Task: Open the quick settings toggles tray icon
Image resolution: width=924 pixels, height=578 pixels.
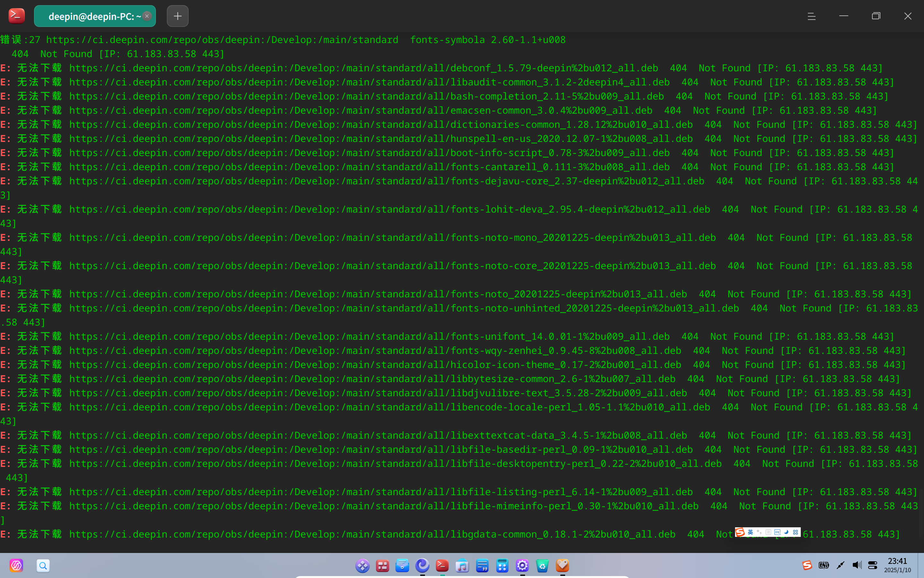Action: tap(873, 565)
